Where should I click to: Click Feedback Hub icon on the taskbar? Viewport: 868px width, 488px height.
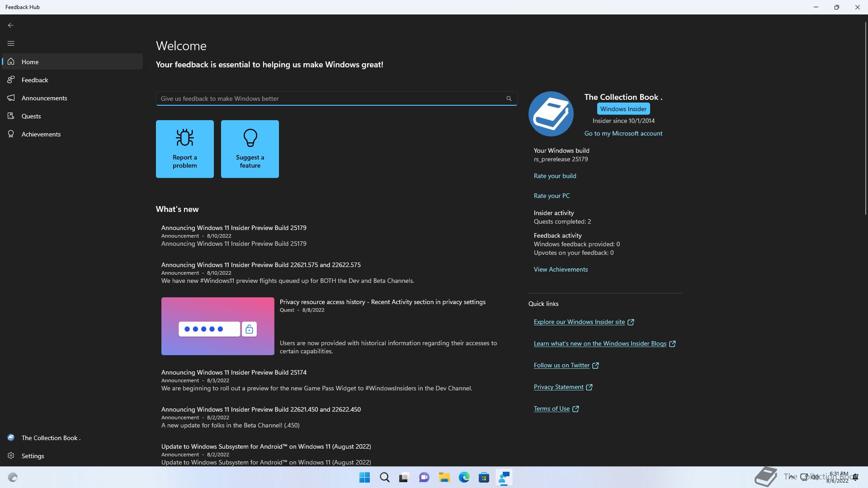pyautogui.click(x=504, y=477)
